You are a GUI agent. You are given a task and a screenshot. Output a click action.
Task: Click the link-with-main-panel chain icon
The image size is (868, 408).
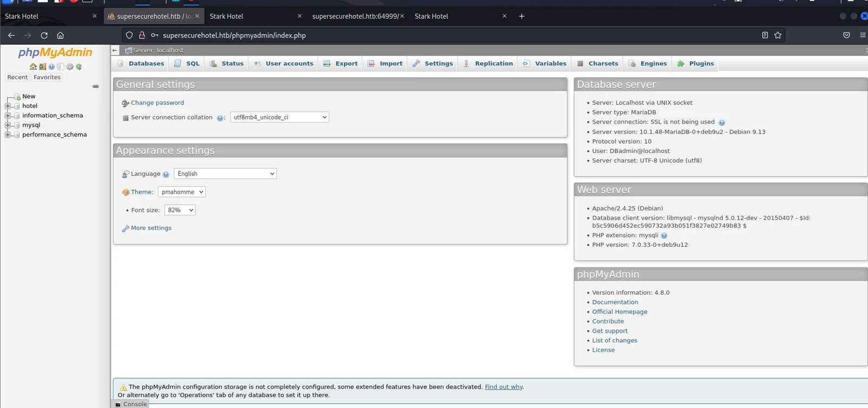[x=95, y=86]
